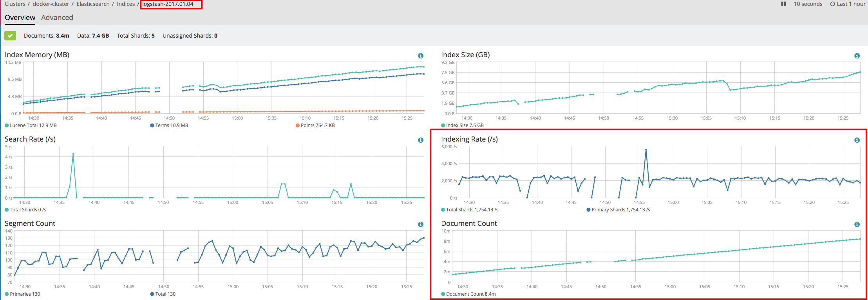Open info icon for Indexing Rate chart

click(857, 140)
